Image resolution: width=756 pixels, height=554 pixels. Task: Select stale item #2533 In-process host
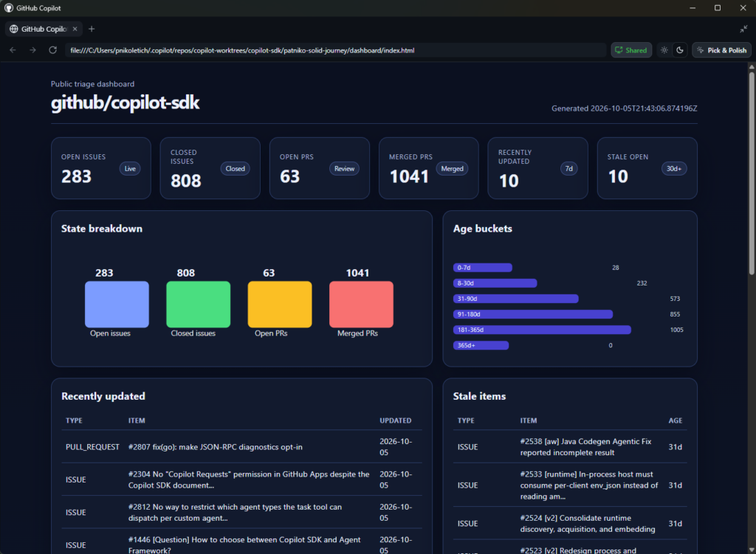coord(570,485)
